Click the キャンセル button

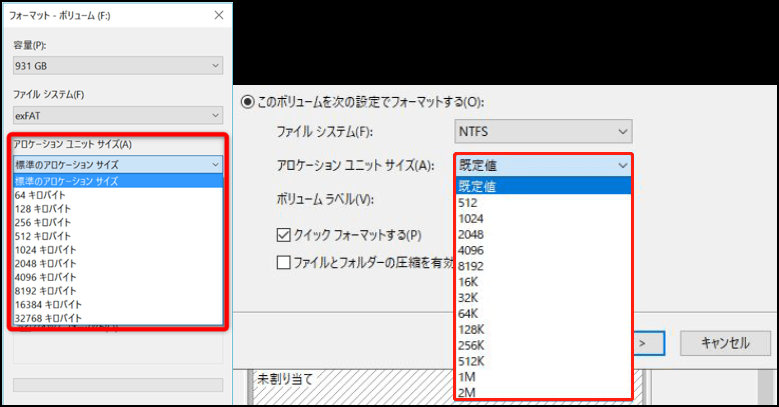pos(725,343)
